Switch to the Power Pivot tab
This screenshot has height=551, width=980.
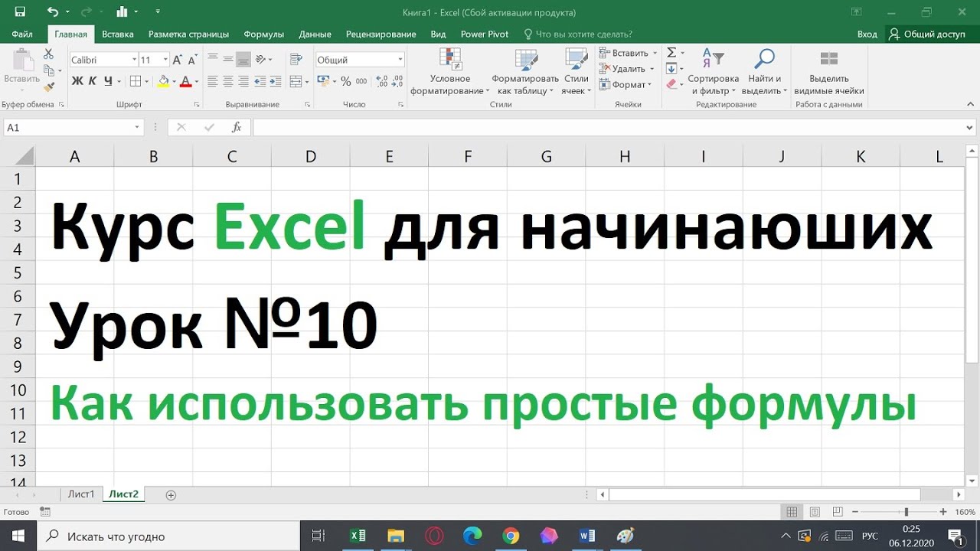click(485, 34)
